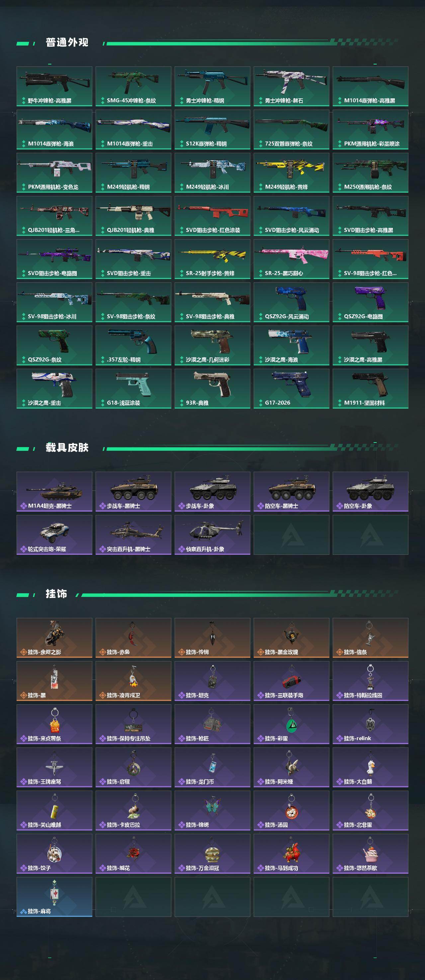The image size is (425, 980).
Task: Select the 挂饰-余烬之影 charm
Action: pyautogui.click(x=54, y=637)
